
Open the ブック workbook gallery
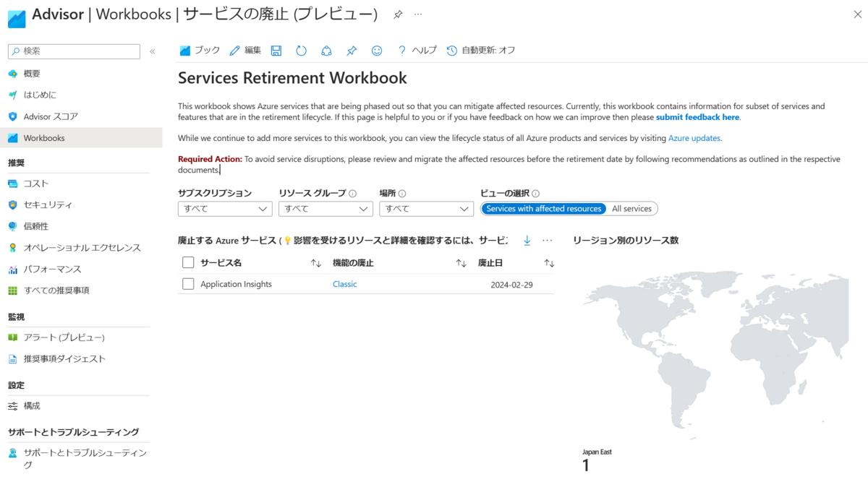click(200, 51)
